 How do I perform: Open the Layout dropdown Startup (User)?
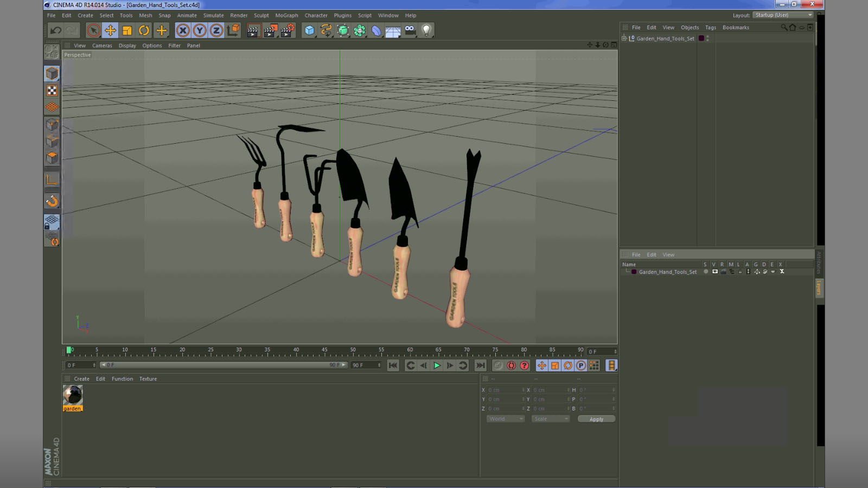pyautogui.click(x=783, y=15)
